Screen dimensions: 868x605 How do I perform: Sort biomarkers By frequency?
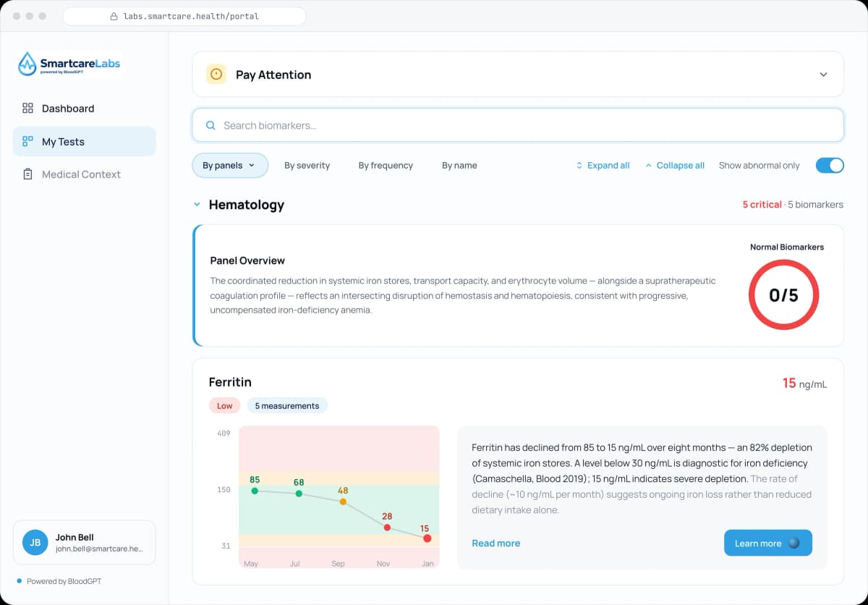point(386,166)
